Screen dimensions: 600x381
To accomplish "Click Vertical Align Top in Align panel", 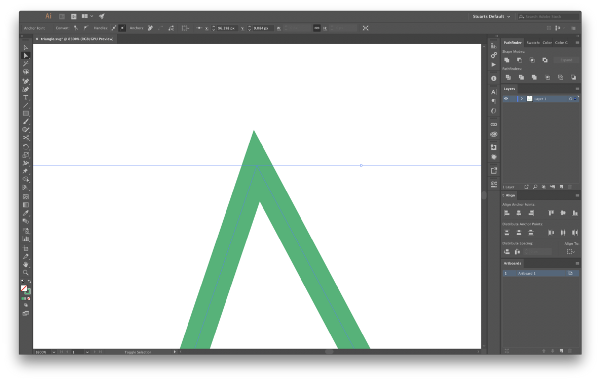I will [x=551, y=213].
